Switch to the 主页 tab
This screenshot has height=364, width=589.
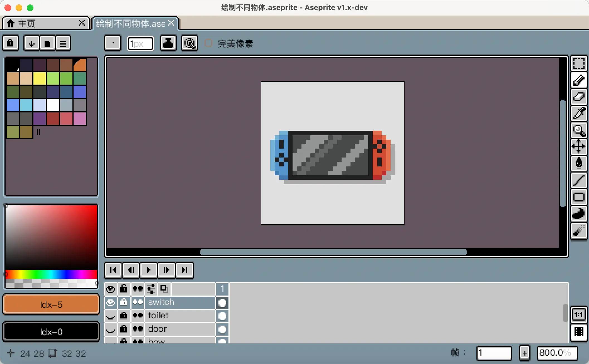[x=46, y=23]
